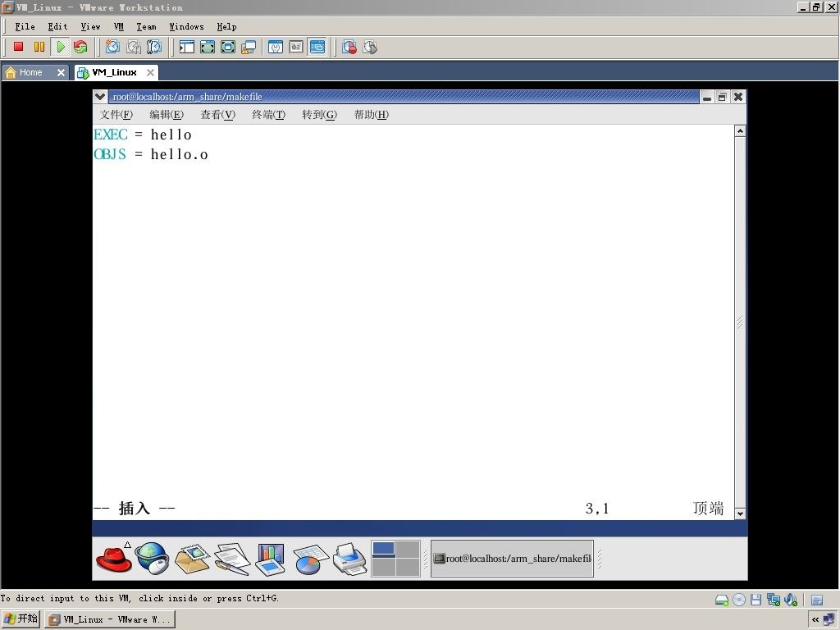Image resolution: width=840 pixels, height=630 pixels.
Task: Click the Windows 开始 Start button
Action: pos(21,619)
